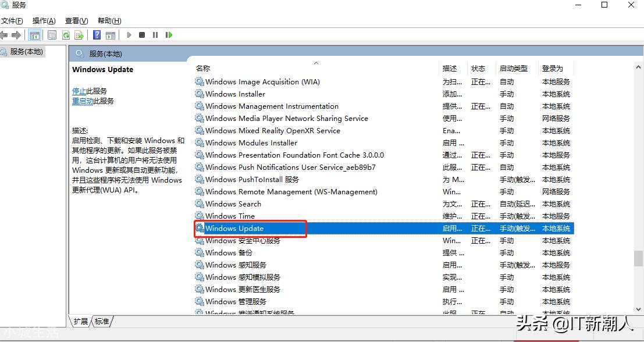This screenshot has width=644, height=342.
Task: Stop the service using the square stop icon
Action: tap(142, 35)
